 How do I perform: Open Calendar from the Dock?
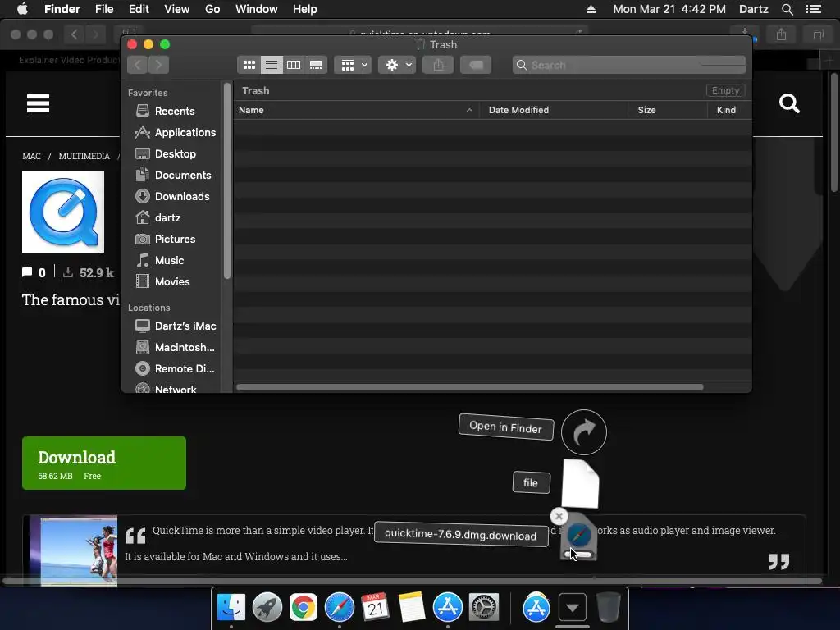coord(375,608)
